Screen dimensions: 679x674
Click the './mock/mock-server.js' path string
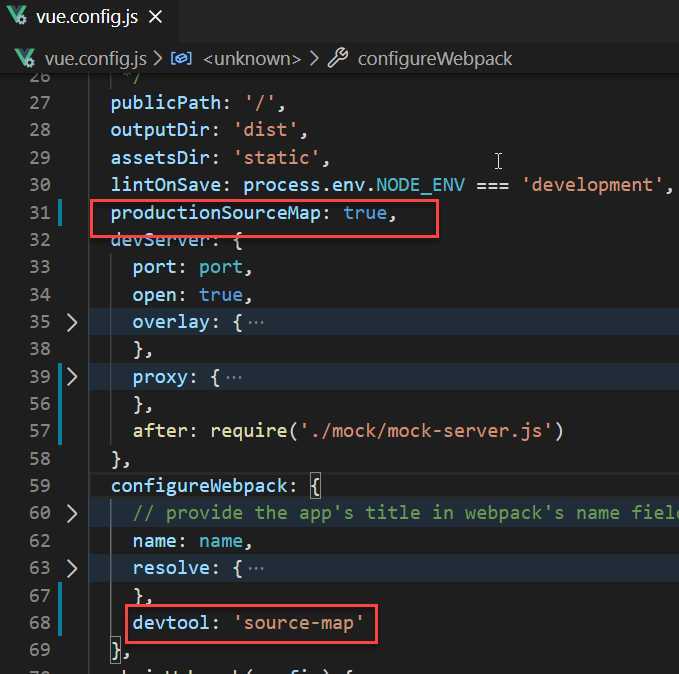coord(425,432)
